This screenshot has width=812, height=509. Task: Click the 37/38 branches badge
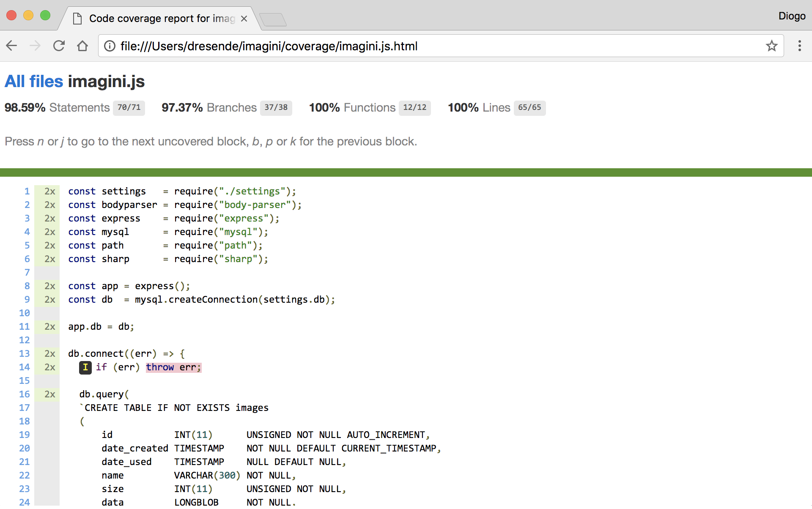(276, 107)
